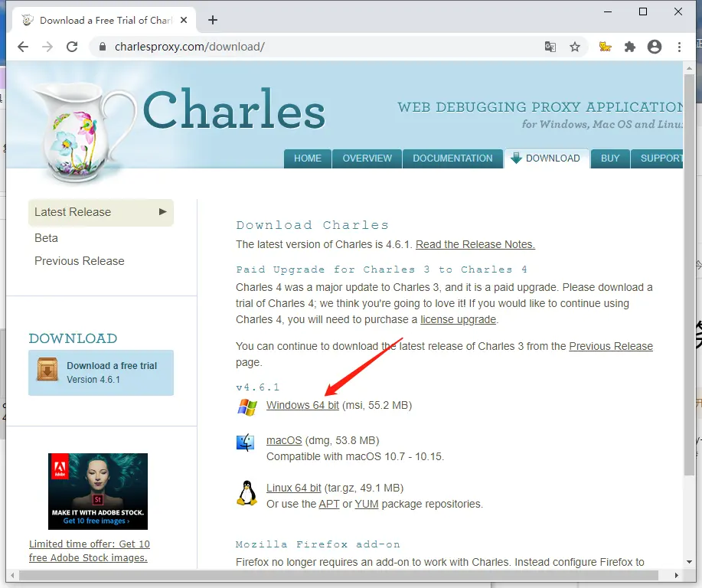Open the HOME nav tab

[x=308, y=158]
